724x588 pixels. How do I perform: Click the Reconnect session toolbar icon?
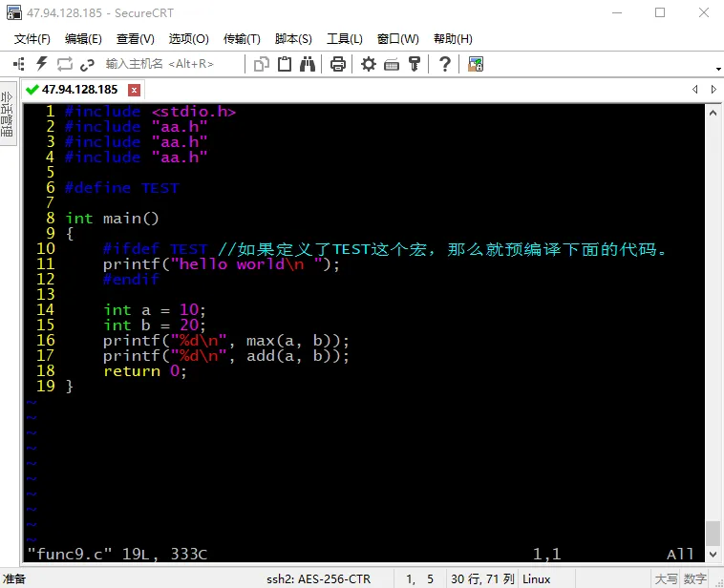tap(65, 64)
